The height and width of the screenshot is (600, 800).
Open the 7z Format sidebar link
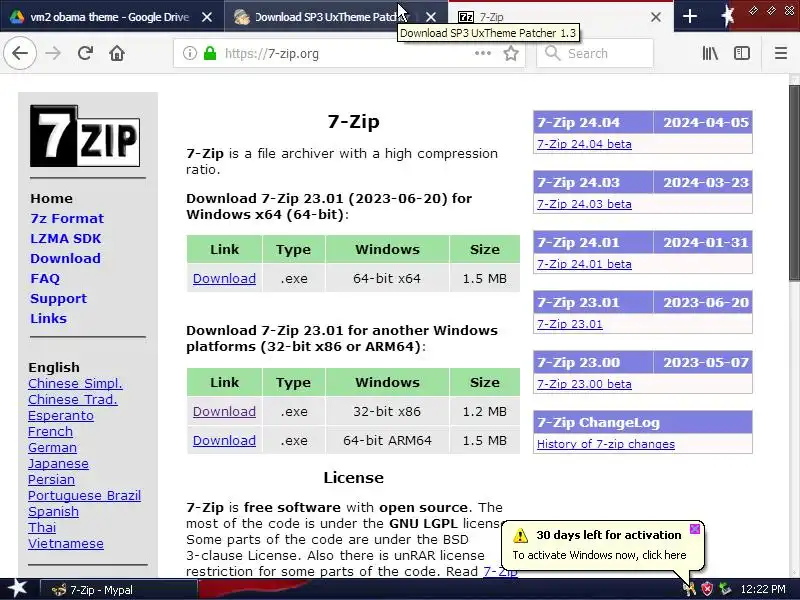pos(67,218)
